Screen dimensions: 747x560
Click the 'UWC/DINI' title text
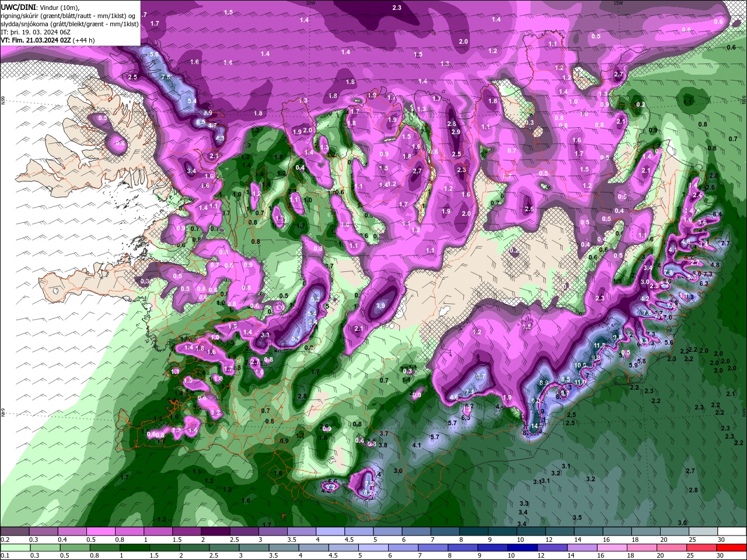tap(19, 7)
